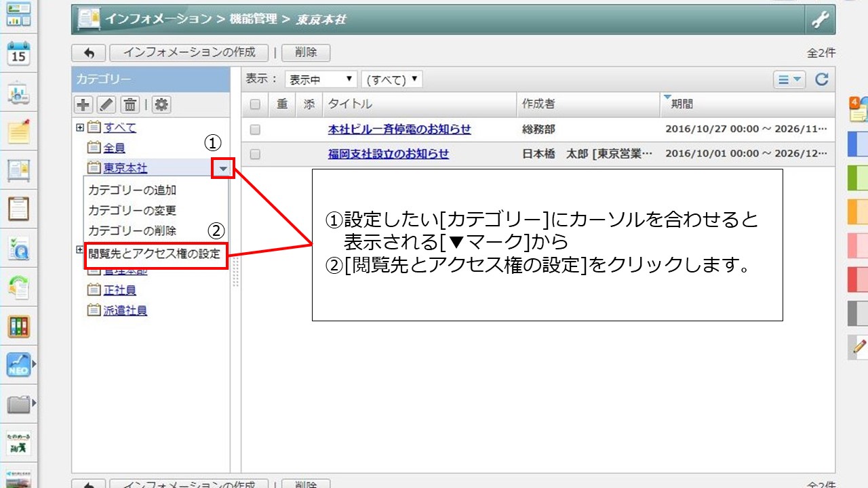Sort by the 期間 column header
This screenshot has width=868, height=488.
click(x=682, y=104)
